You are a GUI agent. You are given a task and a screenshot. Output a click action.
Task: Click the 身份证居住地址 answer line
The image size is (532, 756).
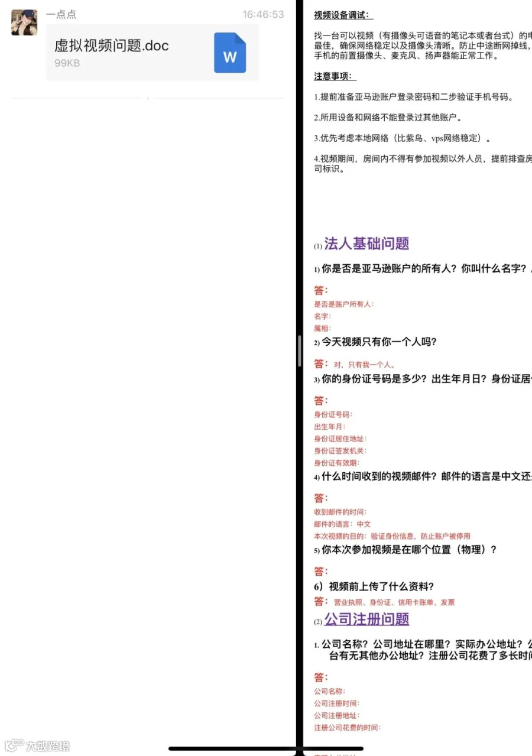(340, 439)
